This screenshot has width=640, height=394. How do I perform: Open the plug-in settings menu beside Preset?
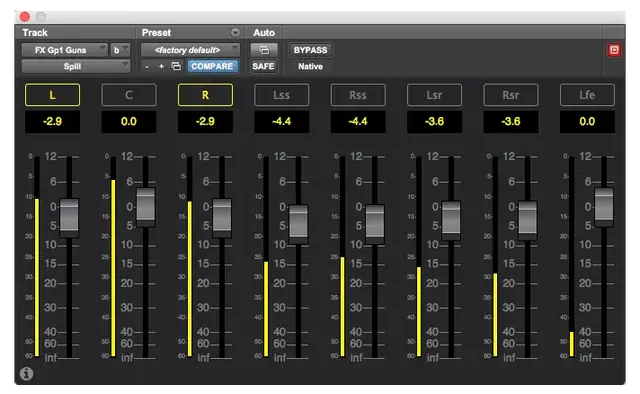(235, 32)
